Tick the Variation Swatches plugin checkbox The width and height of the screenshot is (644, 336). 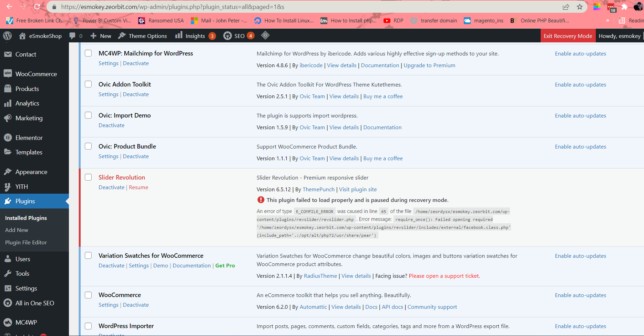coord(88,255)
